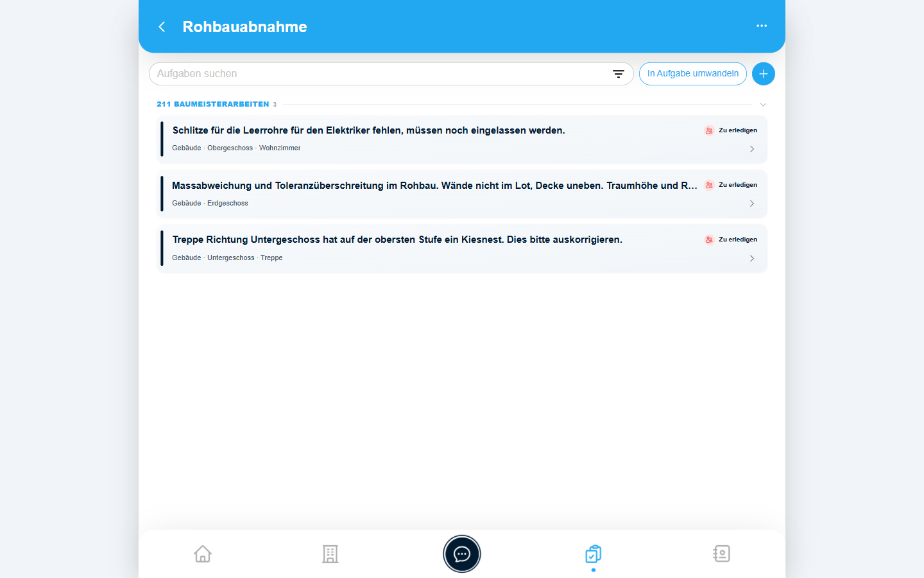The height and width of the screenshot is (578, 924).
Task: Open the three-dot more options menu
Action: click(762, 26)
